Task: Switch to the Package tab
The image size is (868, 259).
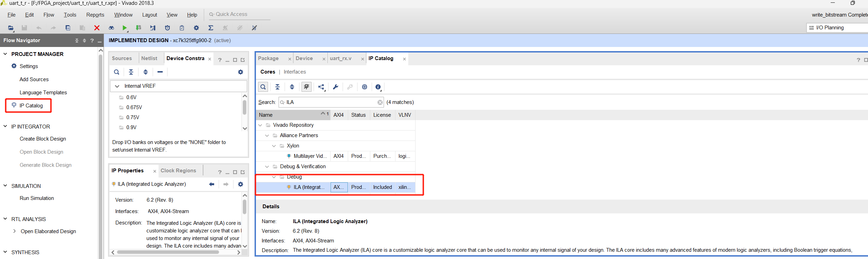Action: pos(268,58)
